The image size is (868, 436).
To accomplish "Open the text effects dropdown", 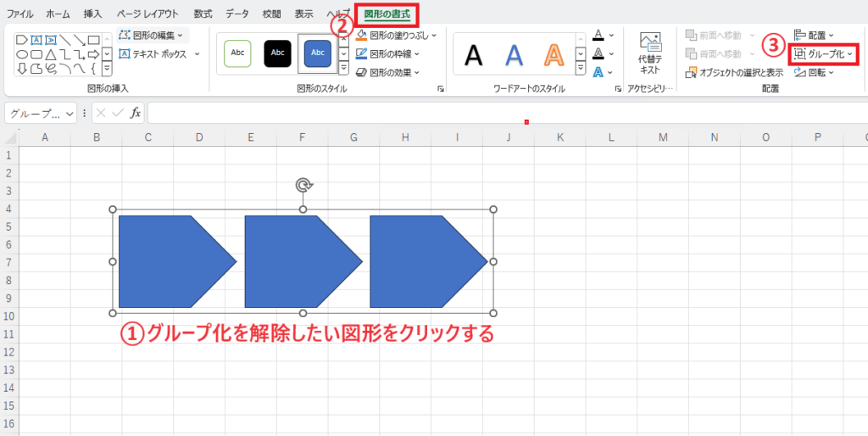I will (x=612, y=72).
